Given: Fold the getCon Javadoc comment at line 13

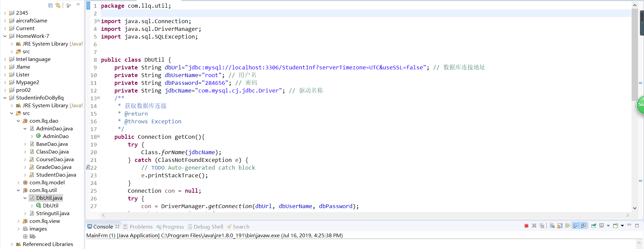Looking at the screenshot, I should click(98, 98).
